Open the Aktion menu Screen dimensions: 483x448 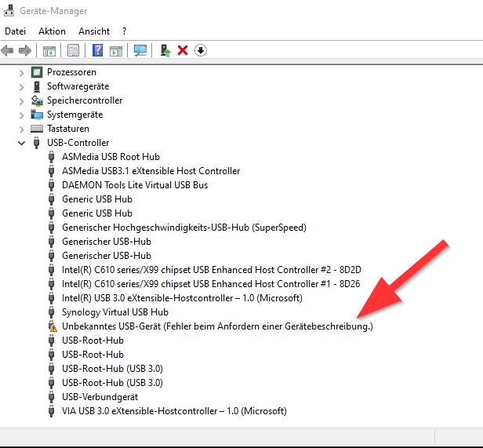pos(52,31)
